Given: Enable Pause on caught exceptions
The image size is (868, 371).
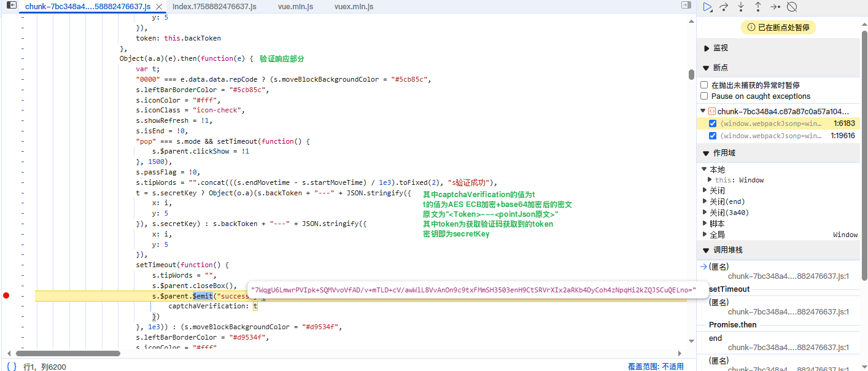Looking at the screenshot, I should (x=704, y=96).
